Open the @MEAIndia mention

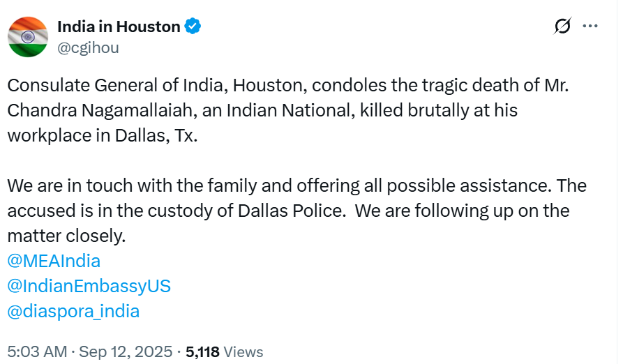click(x=54, y=261)
